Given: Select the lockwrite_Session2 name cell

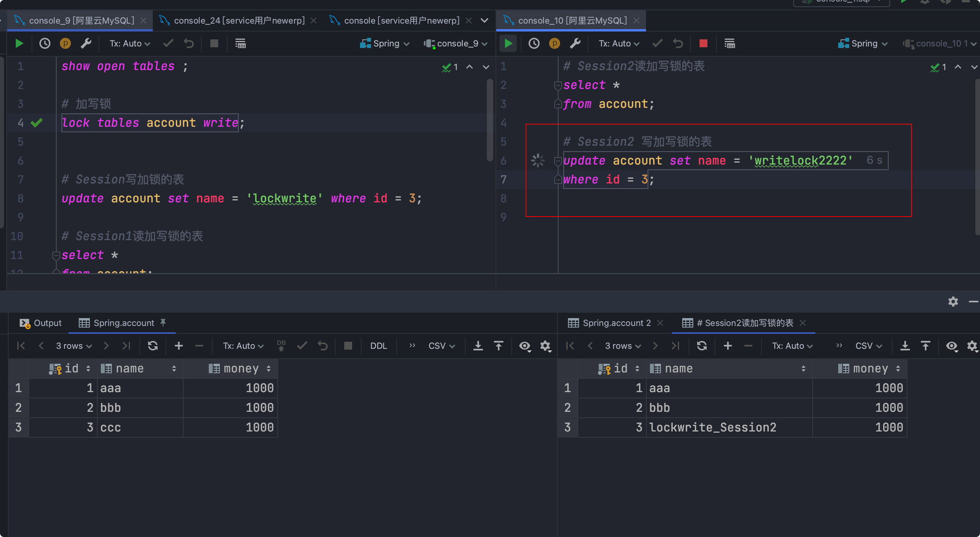Looking at the screenshot, I should (713, 427).
